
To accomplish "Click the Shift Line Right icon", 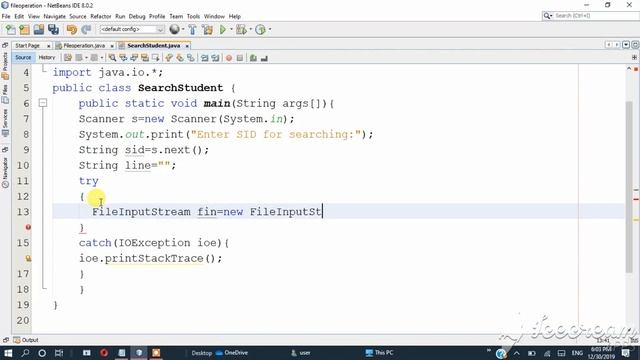I will click(x=215, y=58).
